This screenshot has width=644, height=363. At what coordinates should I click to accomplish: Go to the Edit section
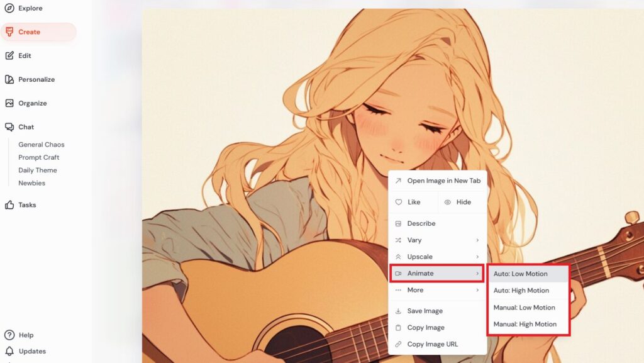[x=25, y=56]
